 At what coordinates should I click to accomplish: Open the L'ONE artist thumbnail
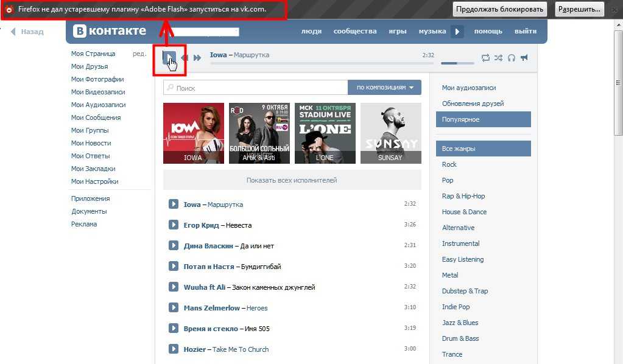click(325, 133)
